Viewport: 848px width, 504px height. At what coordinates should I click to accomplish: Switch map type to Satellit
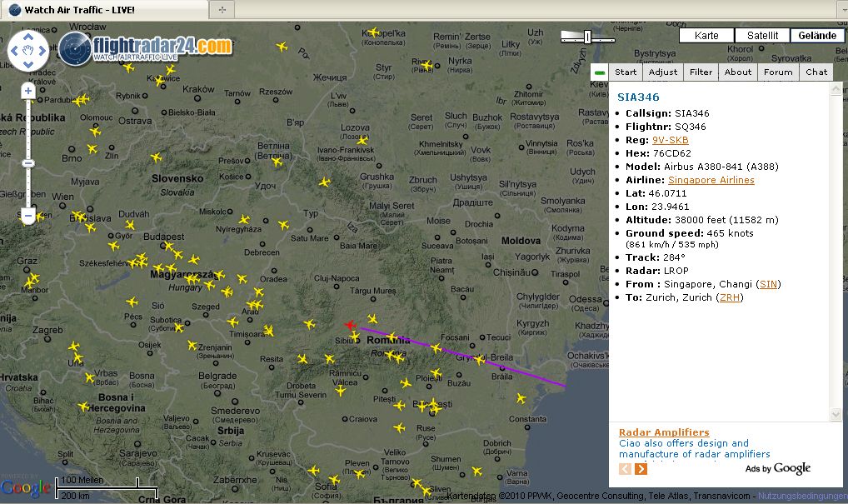[762, 36]
